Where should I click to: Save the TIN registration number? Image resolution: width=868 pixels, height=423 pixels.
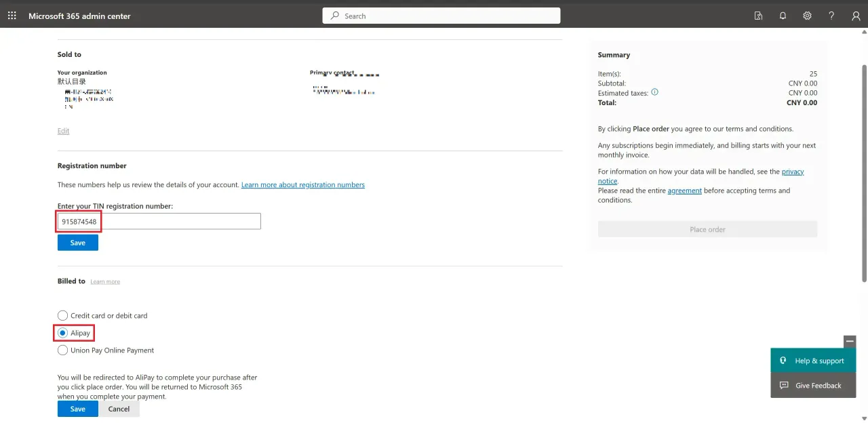(x=78, y=243)
